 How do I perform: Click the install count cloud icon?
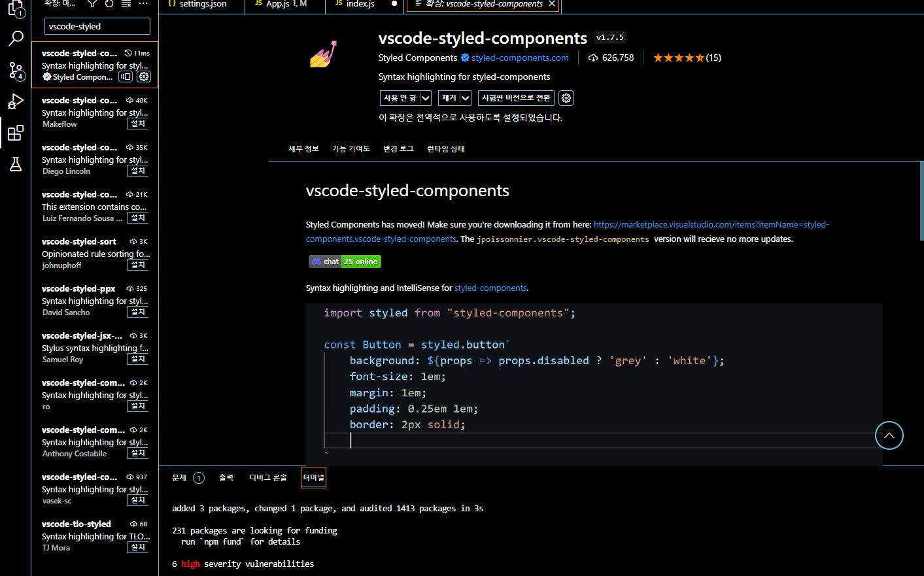[593, 58]
